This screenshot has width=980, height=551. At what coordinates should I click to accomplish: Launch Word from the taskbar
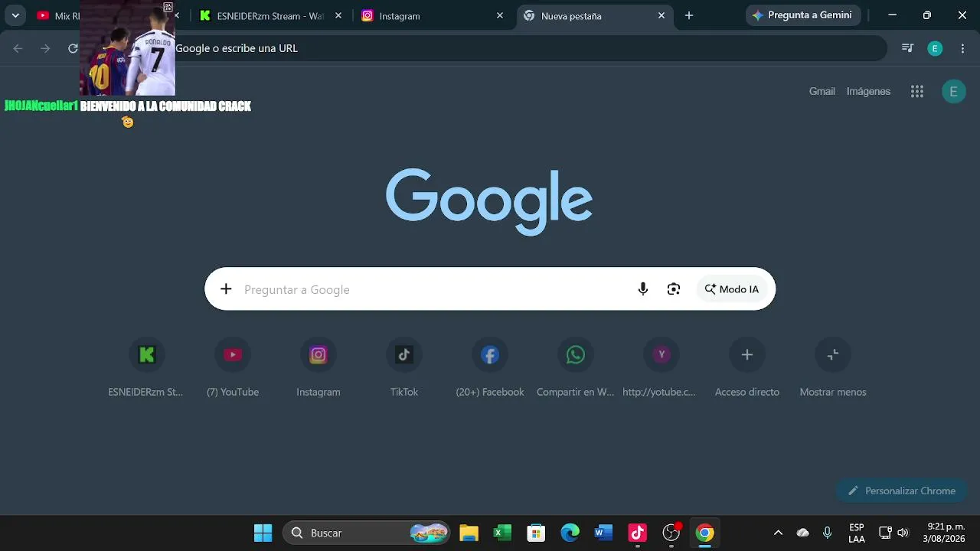(603, 533)
